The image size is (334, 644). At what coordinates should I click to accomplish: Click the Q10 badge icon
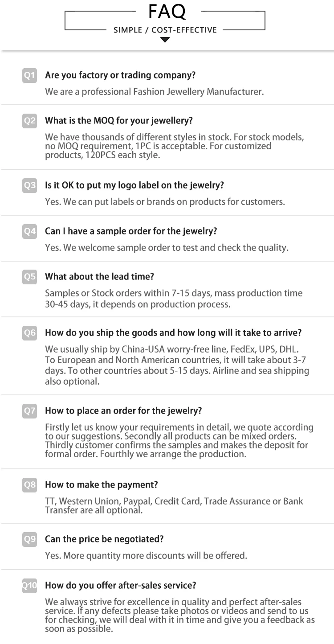tap(29, 586)
